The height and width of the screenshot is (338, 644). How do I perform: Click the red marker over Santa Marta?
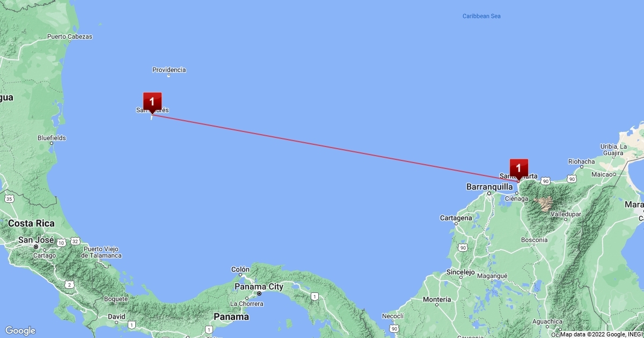518,169
